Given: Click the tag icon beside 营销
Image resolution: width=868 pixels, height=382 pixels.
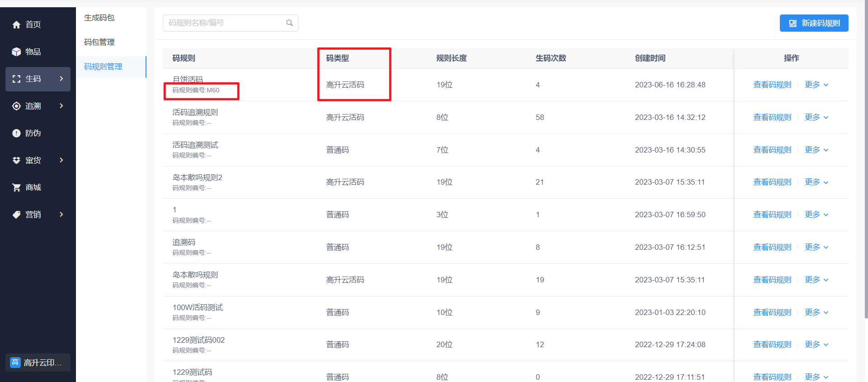Looking at the screenshot, I should [x=16, y=215].
